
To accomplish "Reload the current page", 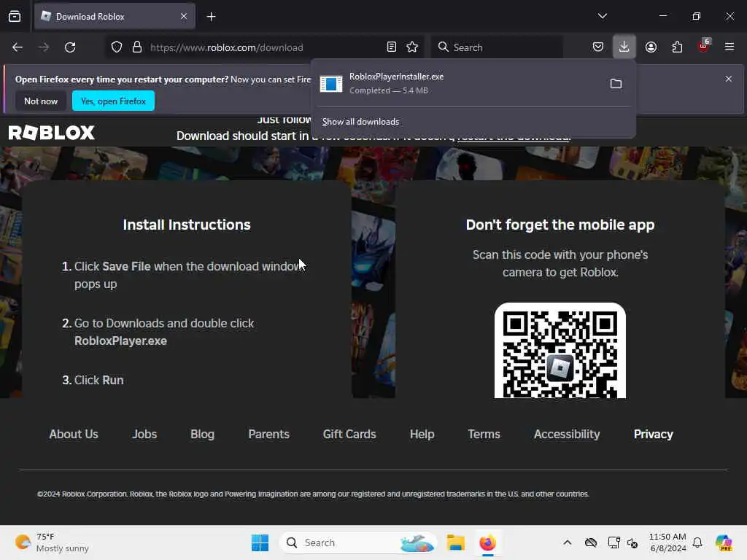I will click(70, 47).
